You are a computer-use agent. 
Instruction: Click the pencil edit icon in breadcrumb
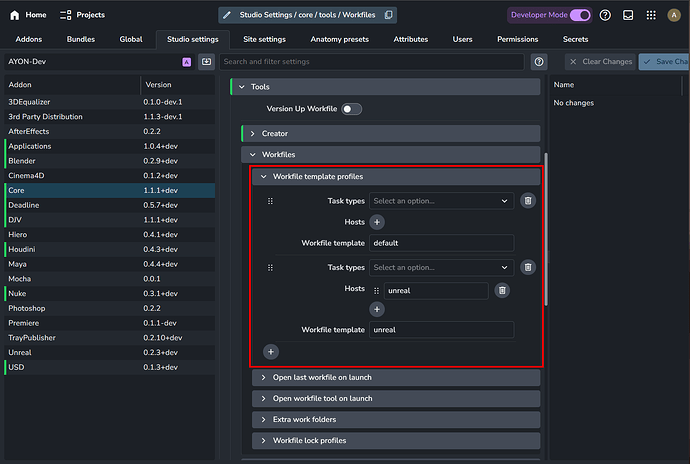click(227, 15)
